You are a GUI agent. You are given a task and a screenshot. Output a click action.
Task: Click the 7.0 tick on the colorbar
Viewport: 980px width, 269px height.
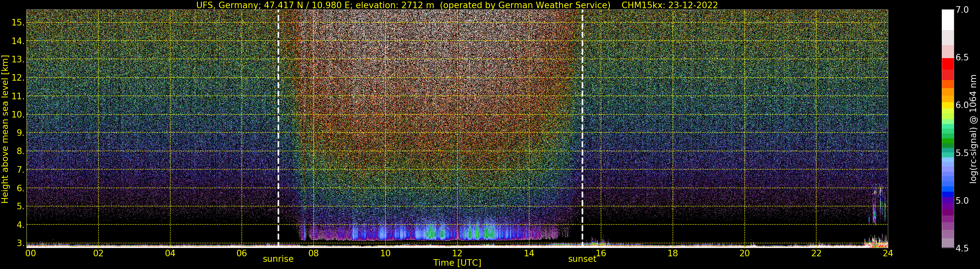[x=962, y=10]
